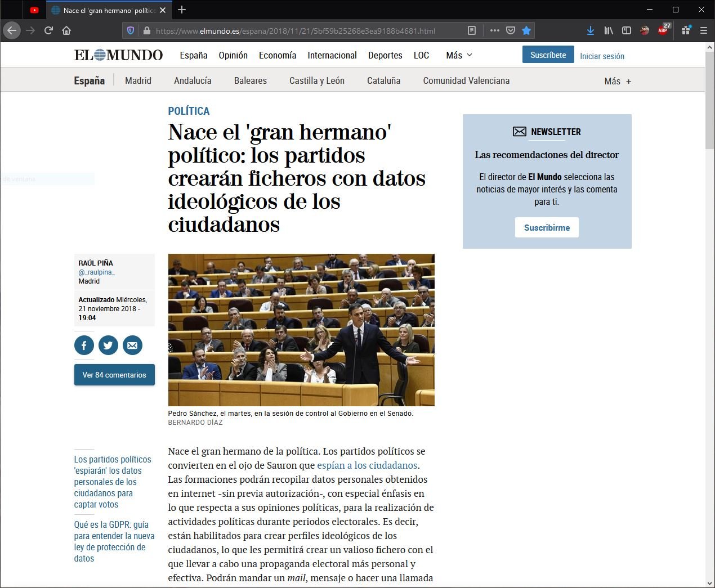Open 'Qué es la GDPR' guide link
Image resolution: width=715 pixels, height=588 pixels.
pyautogui.click(x=114, y=541)
